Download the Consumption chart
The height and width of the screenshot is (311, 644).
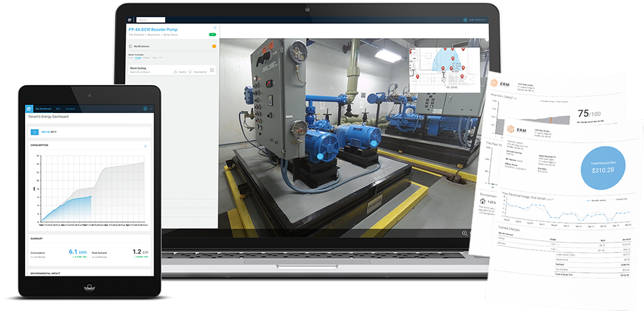click(146, 146)
